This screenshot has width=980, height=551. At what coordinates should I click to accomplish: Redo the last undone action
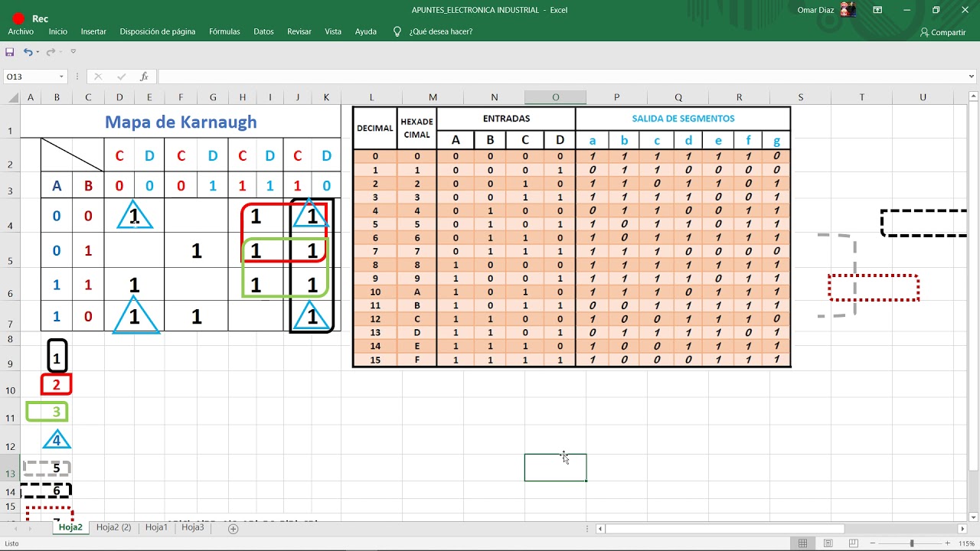coord(51,52)
